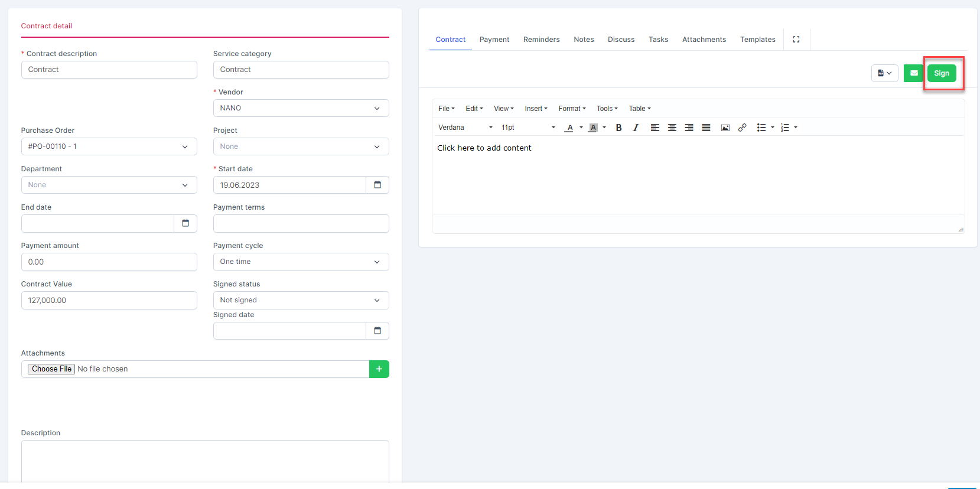Create a bullet list in the editor
The width and height of the screenshot is (980, 489).
click(761, 128)
